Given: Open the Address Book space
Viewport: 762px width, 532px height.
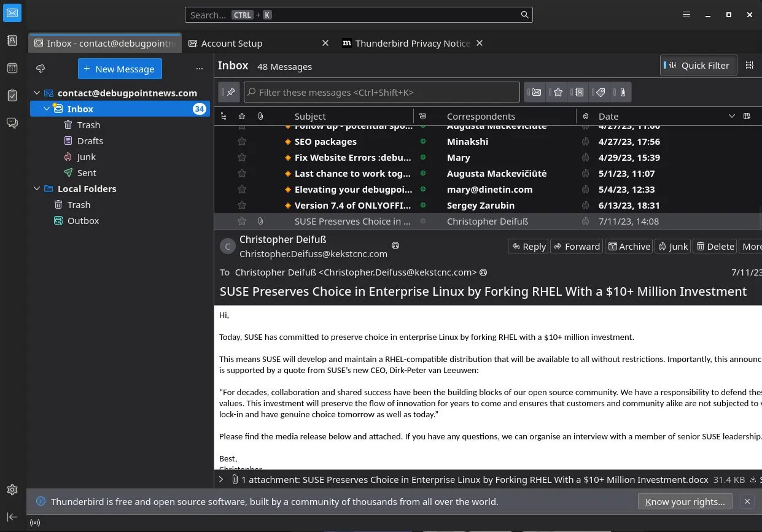Looking at the screenshot, I should coord(12,40).
